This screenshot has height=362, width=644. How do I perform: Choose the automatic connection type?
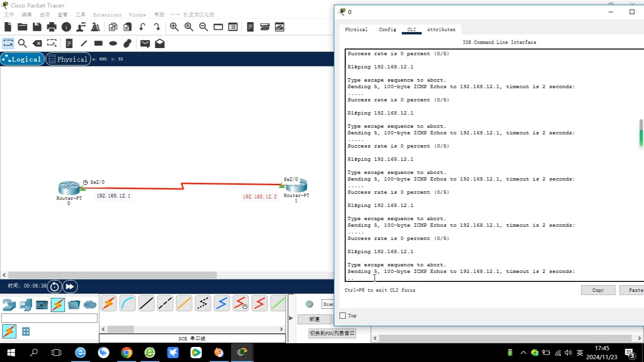[x=109, y=303]
